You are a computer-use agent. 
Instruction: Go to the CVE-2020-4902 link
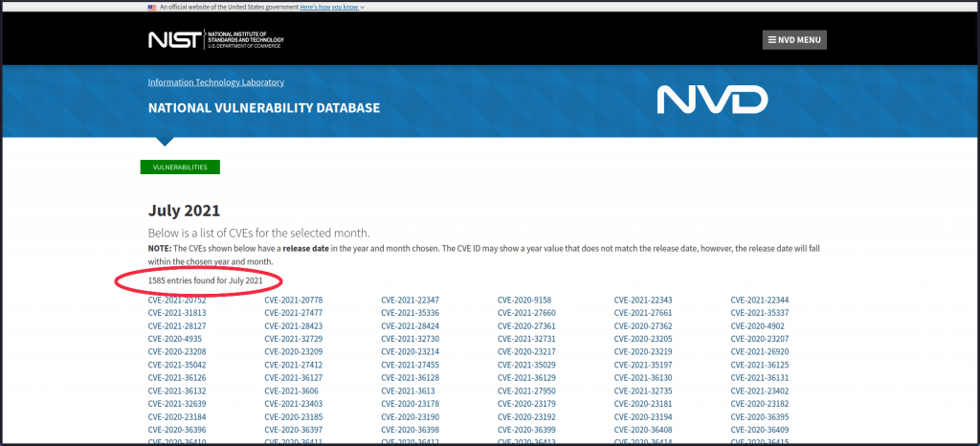757,325
